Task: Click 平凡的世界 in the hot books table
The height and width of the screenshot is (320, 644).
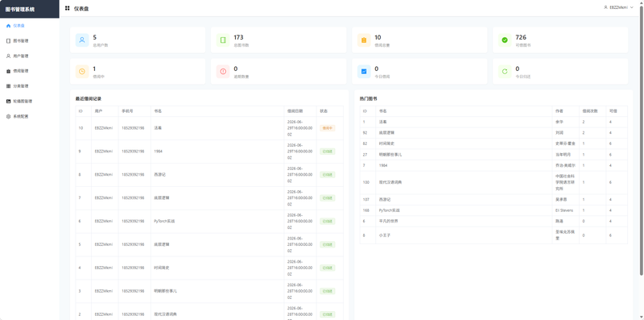Action: click(x=389, y=221)
